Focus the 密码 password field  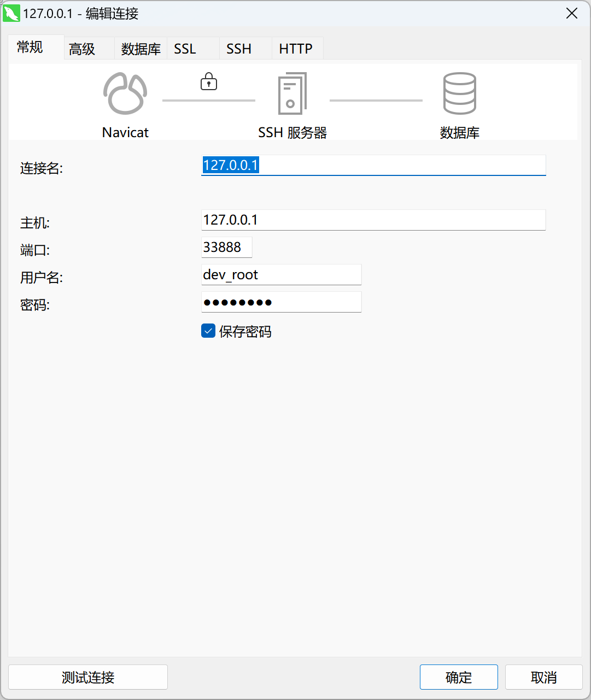coord(281,302)
